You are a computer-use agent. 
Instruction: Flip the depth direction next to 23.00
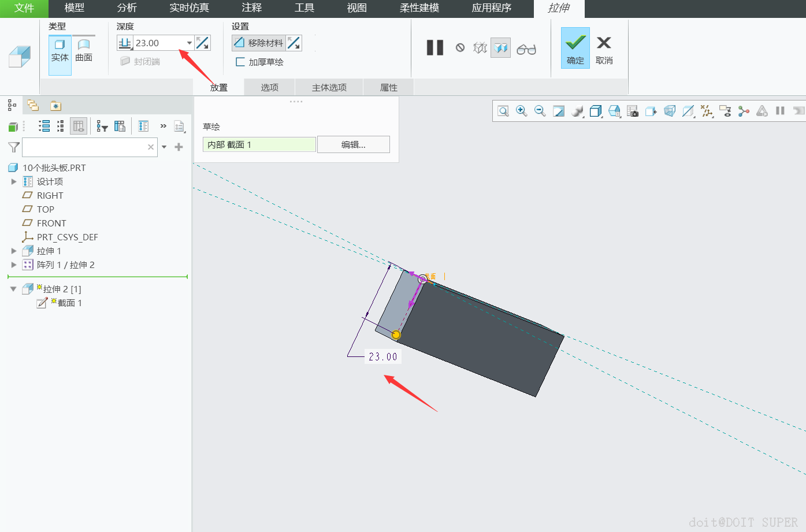pos(203,43)
